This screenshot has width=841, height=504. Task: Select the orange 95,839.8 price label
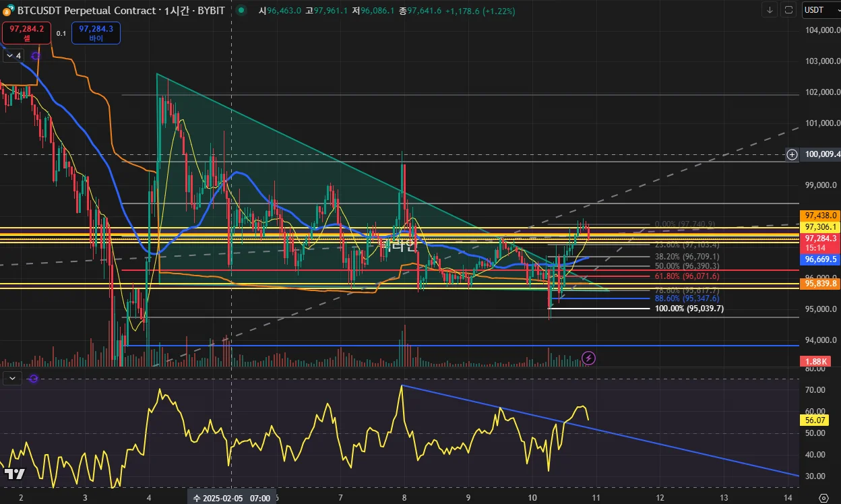[x=819, y=284]
